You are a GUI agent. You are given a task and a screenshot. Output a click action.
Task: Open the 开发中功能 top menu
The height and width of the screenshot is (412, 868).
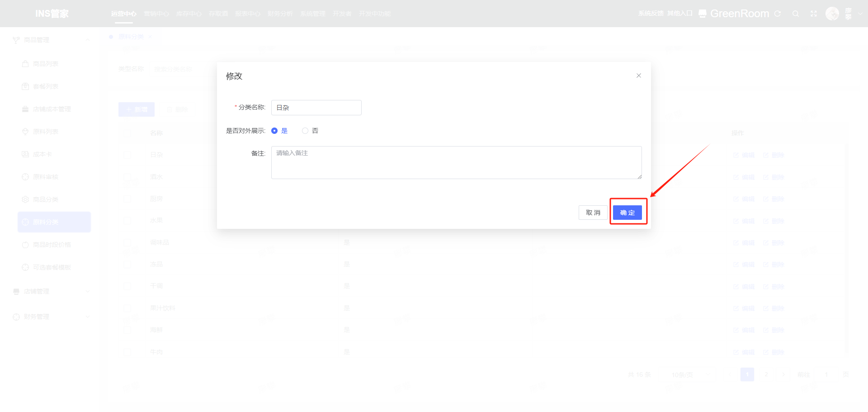375,14
